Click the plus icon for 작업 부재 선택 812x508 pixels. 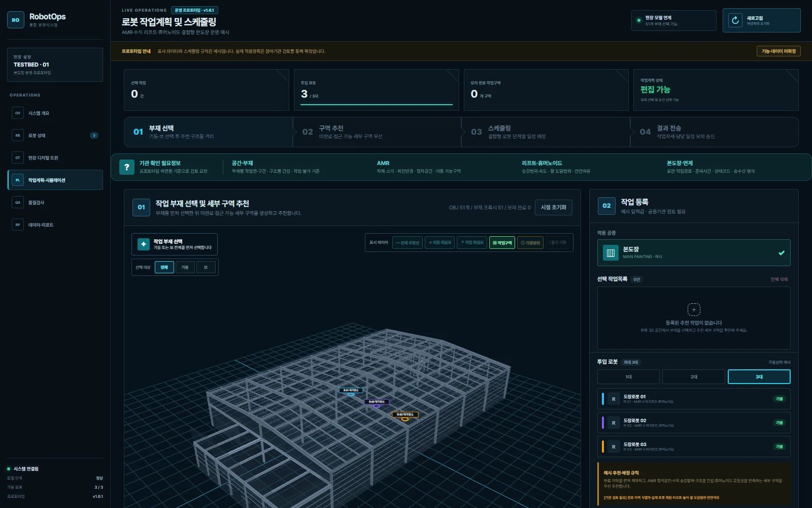pos(144,244)
